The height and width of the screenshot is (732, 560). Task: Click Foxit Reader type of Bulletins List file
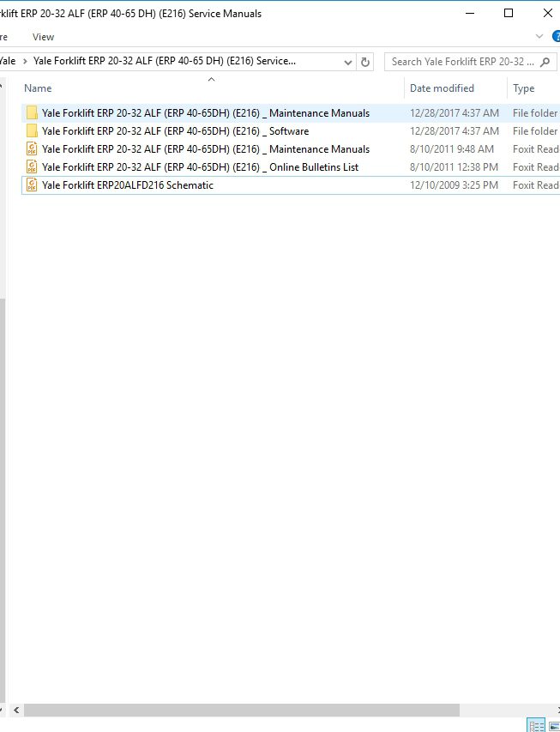536,167
